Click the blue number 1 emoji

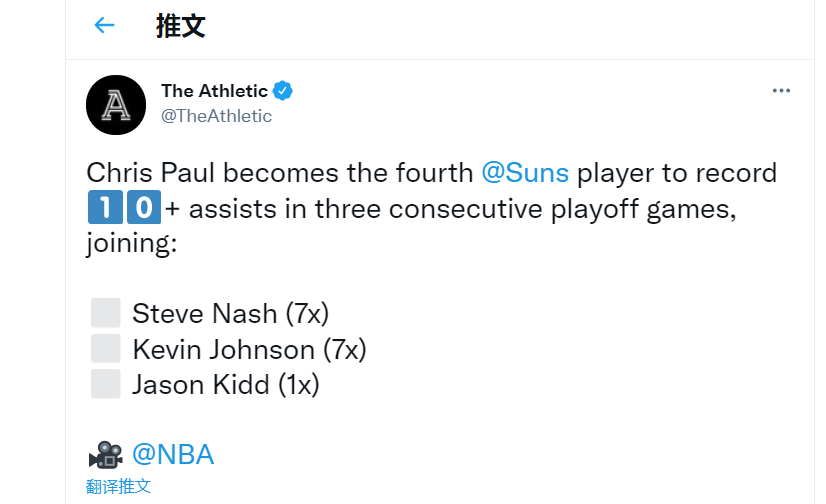[105, 207]
